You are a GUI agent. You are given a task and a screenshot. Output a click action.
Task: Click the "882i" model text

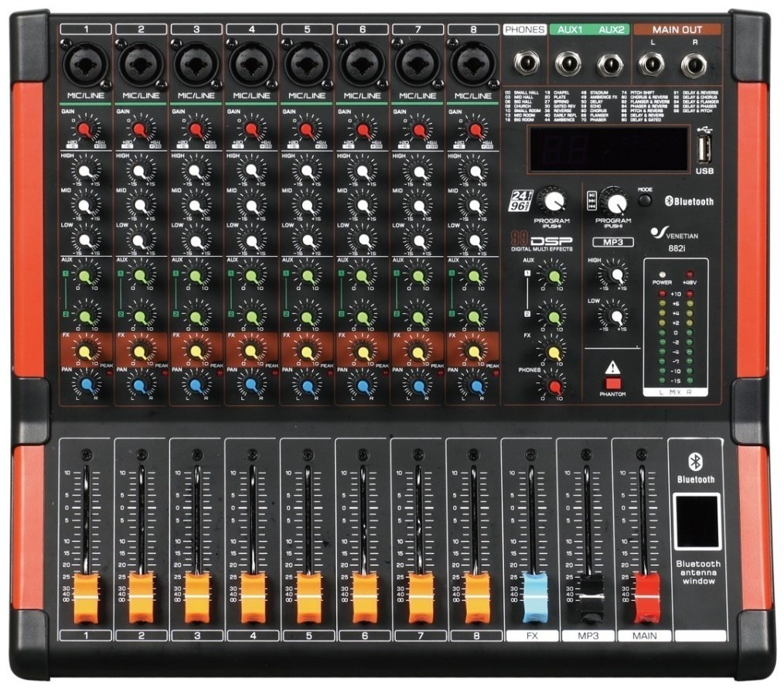[x=677, y=247]
